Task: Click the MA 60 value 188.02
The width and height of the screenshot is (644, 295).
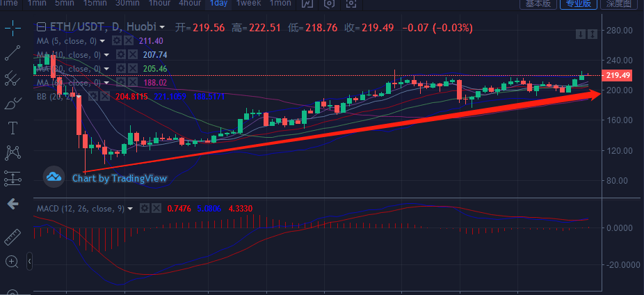Action: 155,83
